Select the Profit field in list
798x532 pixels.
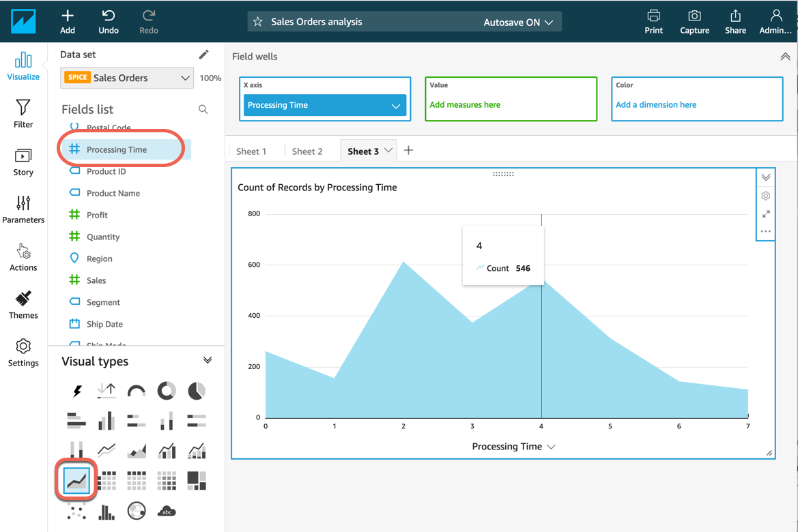pyautogui.click(x=97, y=215)
